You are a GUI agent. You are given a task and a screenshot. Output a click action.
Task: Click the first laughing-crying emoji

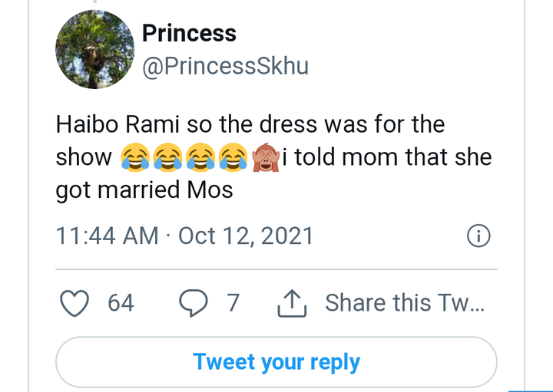135,157
